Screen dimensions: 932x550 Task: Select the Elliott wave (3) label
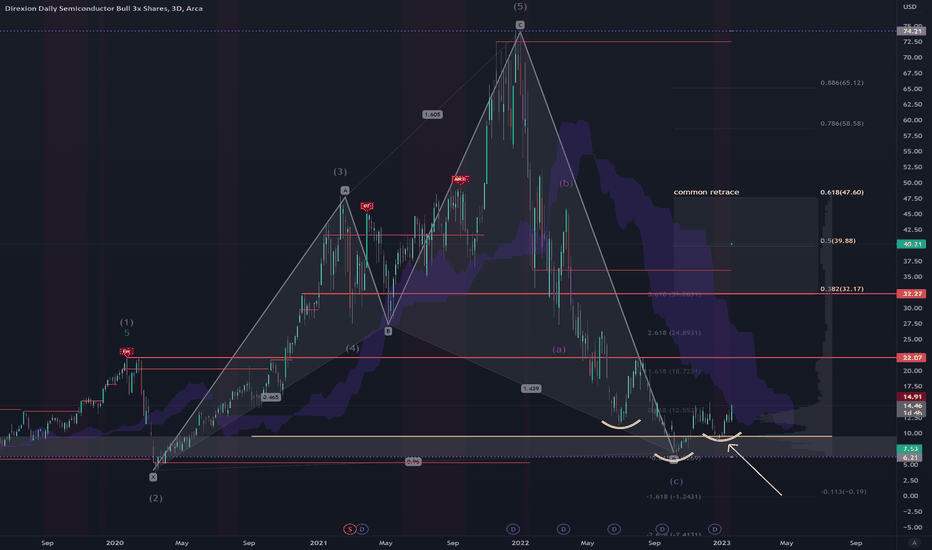pos(340,172)
